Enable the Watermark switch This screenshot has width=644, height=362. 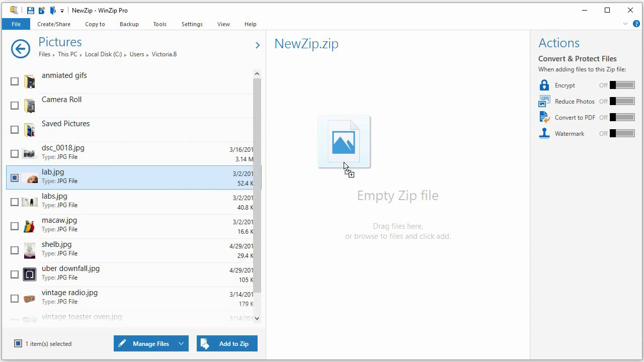click(x=622, y=133)
